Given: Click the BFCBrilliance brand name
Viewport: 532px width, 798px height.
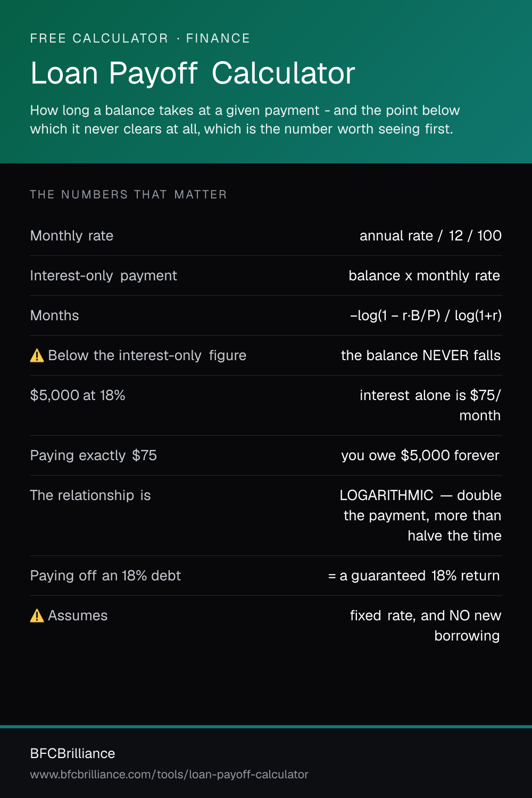Looking at the screenshot, I should [73, 753].
